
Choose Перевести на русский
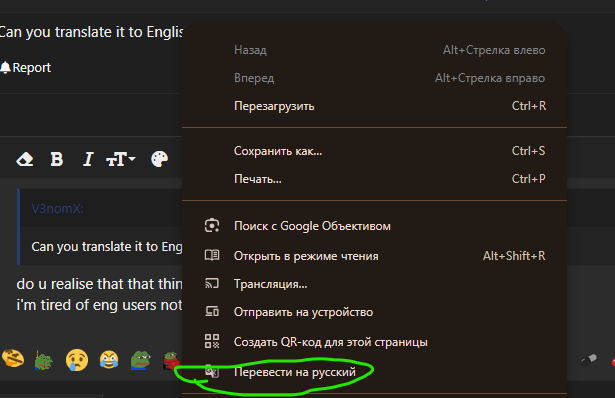pos(375,372)
